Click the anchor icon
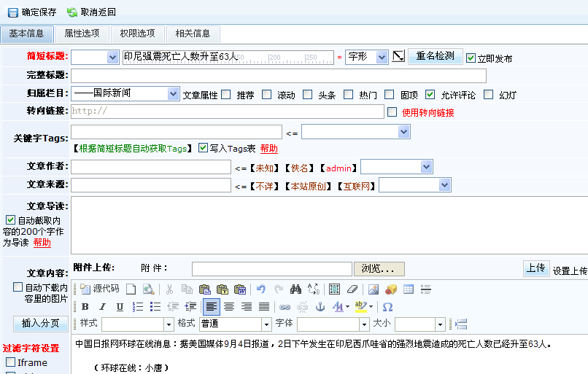 click(320, 307)
